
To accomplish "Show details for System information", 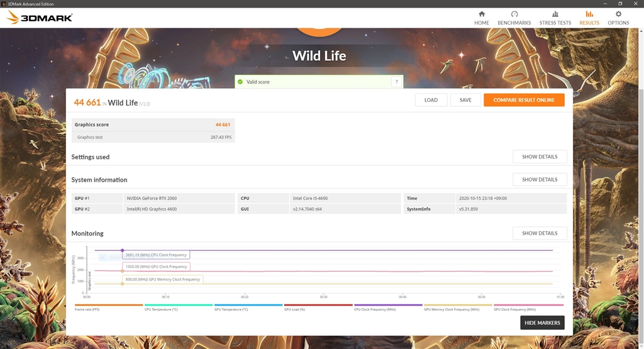I will 540,179.
